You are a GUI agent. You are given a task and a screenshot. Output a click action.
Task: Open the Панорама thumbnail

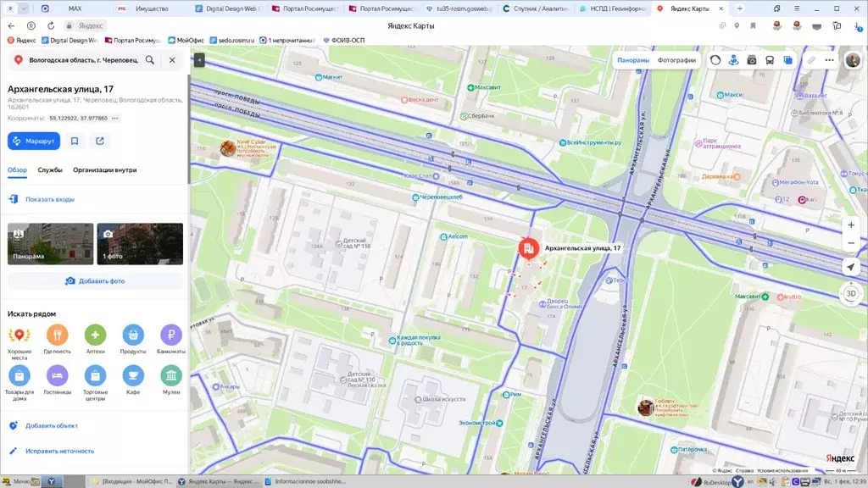click(x=50, y=244)
